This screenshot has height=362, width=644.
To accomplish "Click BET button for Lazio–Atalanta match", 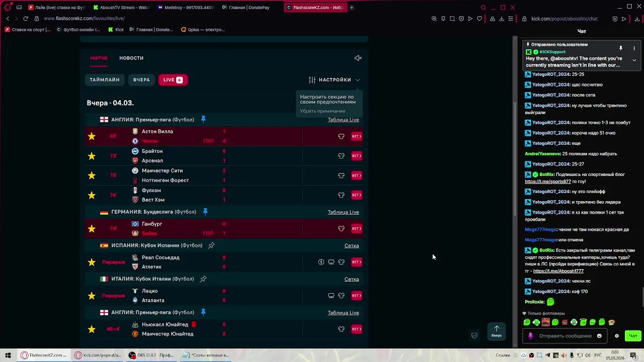I will click(357, 296).
